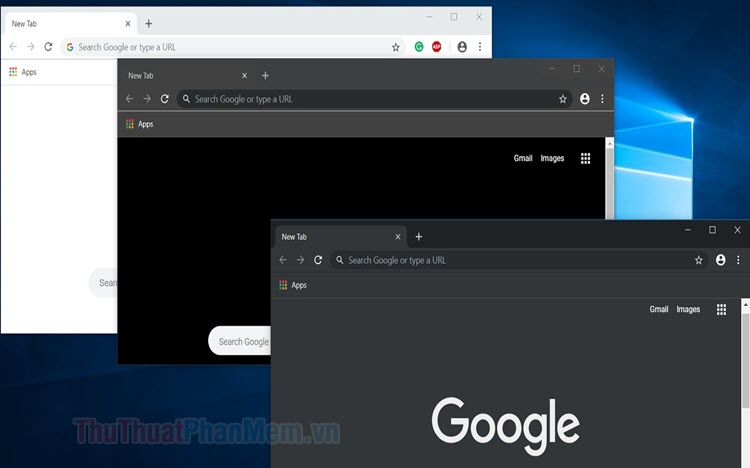The width and height of the screenshot is (750, 468).
Task: Click forward arrow in the light Chrome window
Action: [x=31, y=46]
